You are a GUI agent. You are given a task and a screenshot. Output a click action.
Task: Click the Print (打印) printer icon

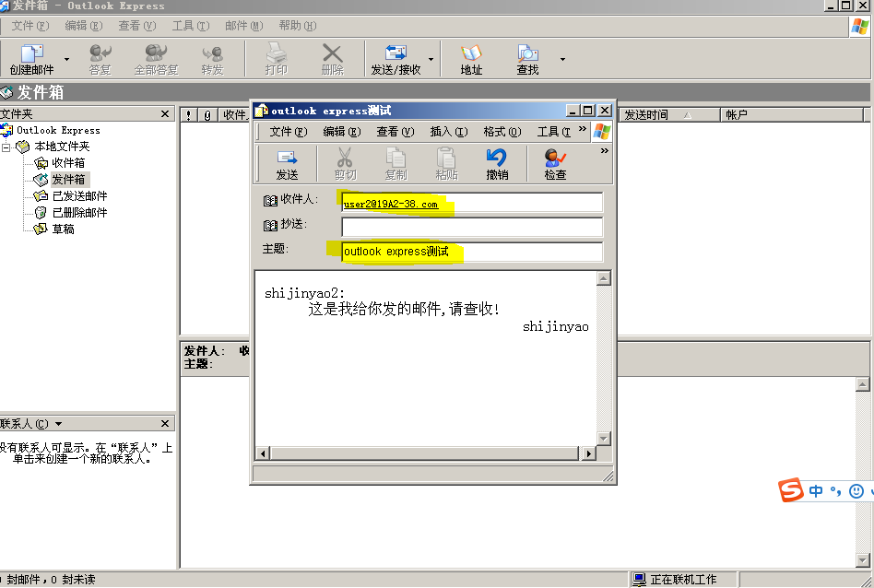276,53
